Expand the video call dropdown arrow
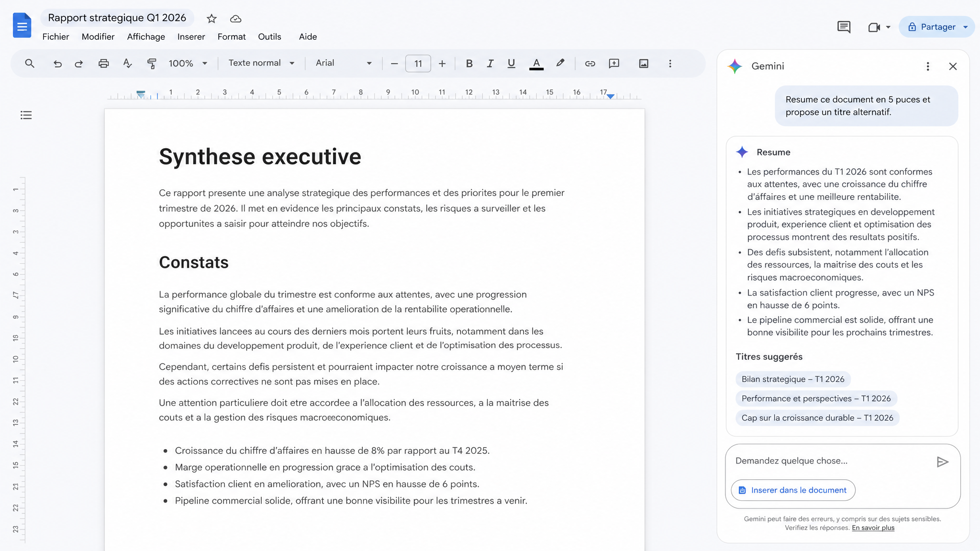Viewport: 980px width, 551px height. pyautogui.click(x=888, y=27)
